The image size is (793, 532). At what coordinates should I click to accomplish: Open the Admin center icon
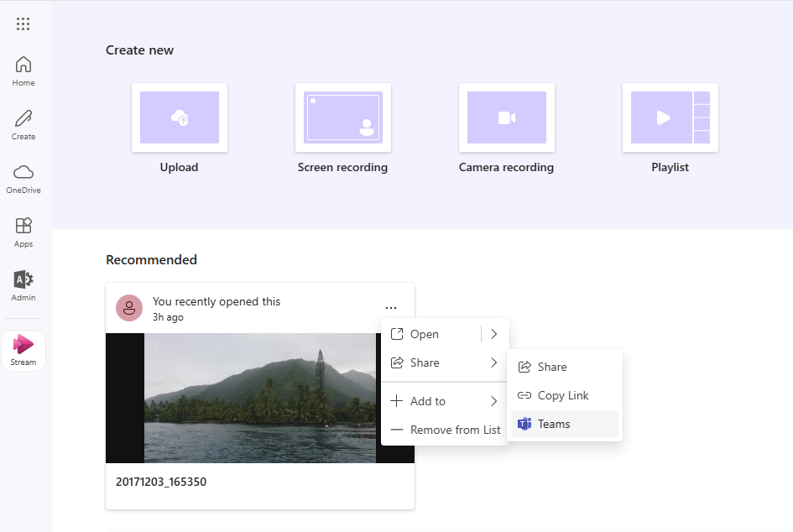point(23,285)
